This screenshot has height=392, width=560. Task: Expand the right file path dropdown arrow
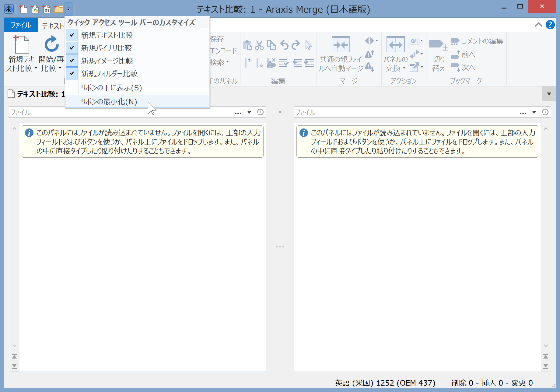tap(534, 112)
